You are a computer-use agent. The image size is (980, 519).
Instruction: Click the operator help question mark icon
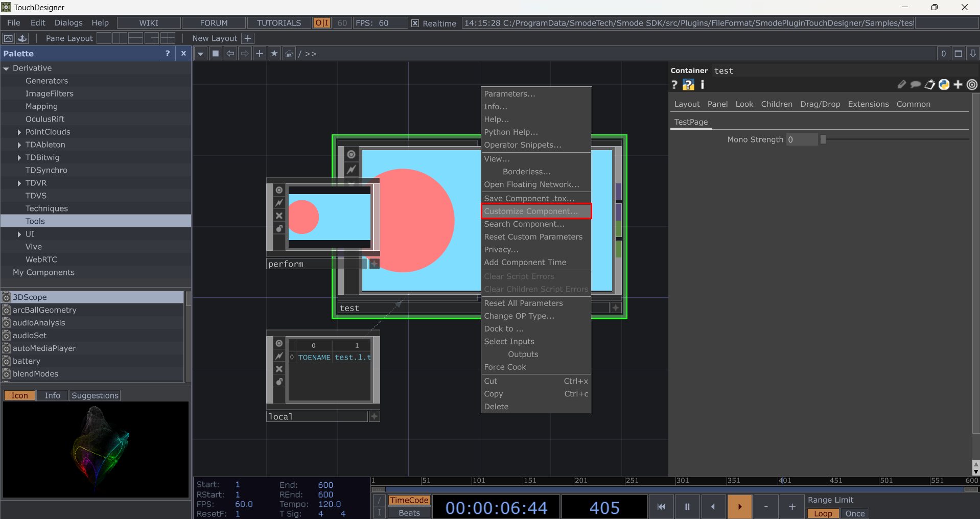tap(674, 85)
